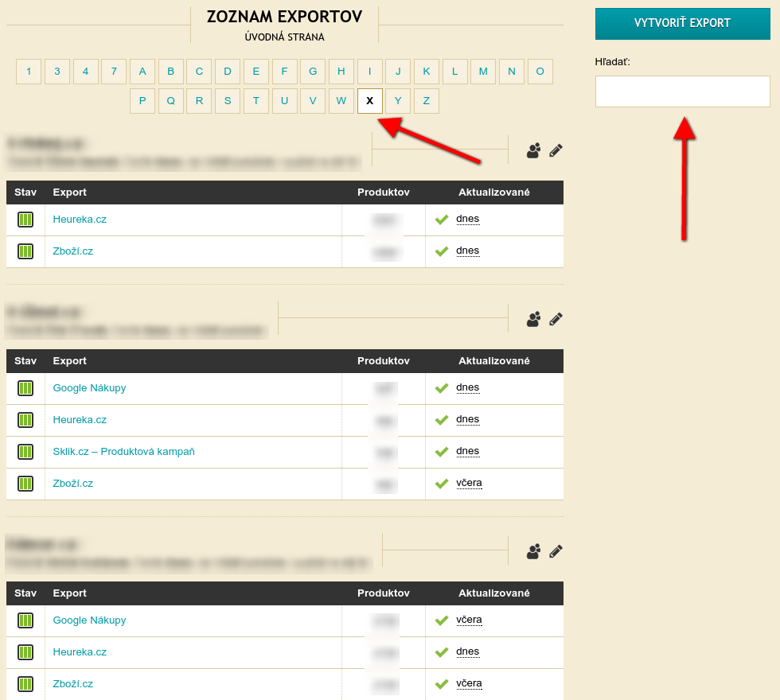Image resolution: width=780 pixels, height=700 pixels.
Task: Open the Sklik.cz – Produktová kampaň export
Action: coord(123,452)
